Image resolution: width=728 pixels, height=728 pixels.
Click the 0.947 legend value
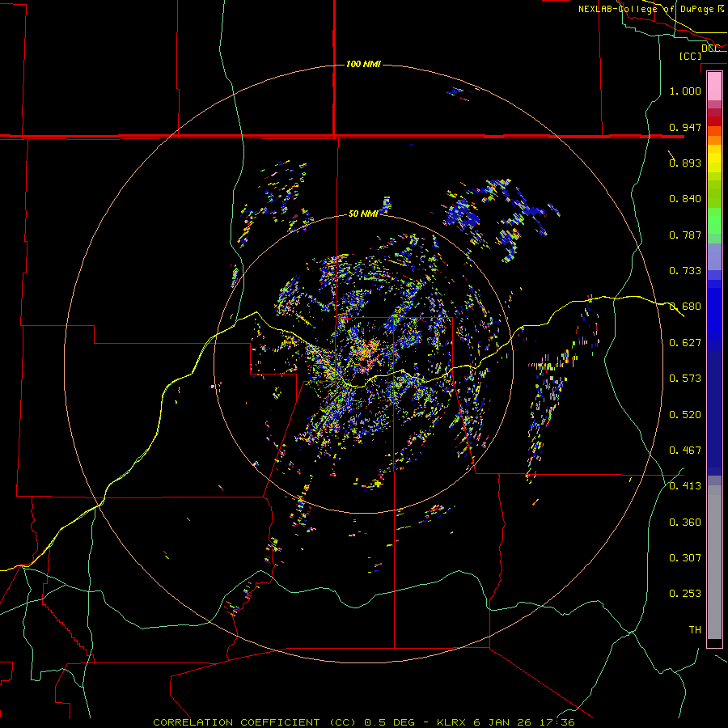[x=685, y=127]
